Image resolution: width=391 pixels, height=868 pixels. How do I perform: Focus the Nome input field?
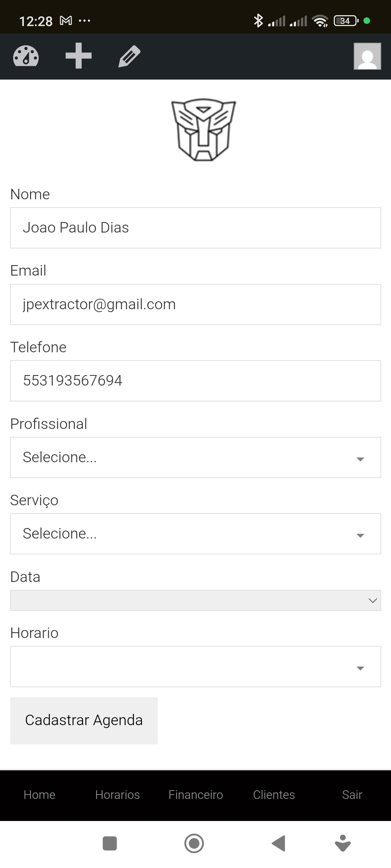pyautogui.click(x=195, y=228)
